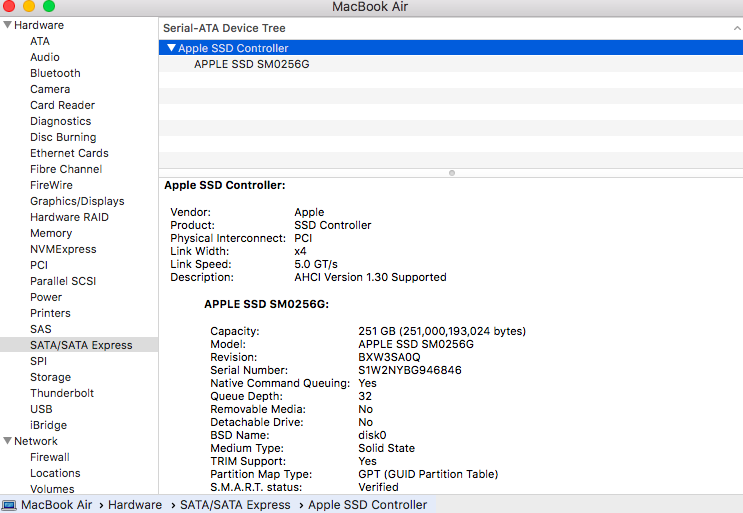Collapse the Hardware section triangle

(x=7, y=25)
